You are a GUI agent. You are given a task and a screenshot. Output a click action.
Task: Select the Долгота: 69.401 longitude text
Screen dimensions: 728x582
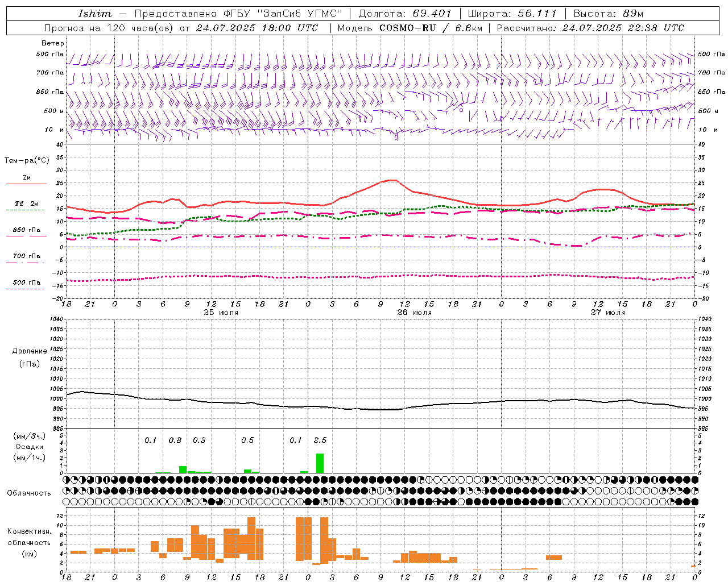406,14
